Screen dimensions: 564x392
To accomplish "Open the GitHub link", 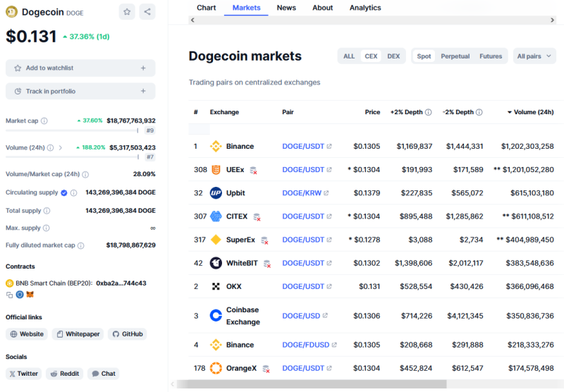I will click(128, 334).
